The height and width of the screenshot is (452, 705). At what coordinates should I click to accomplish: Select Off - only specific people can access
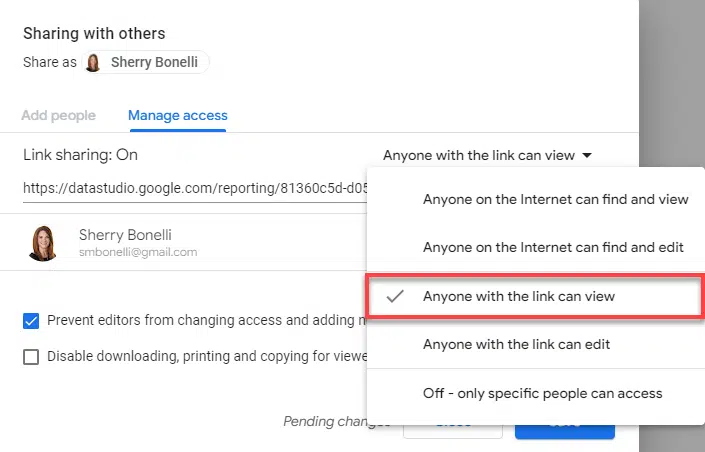542,393
